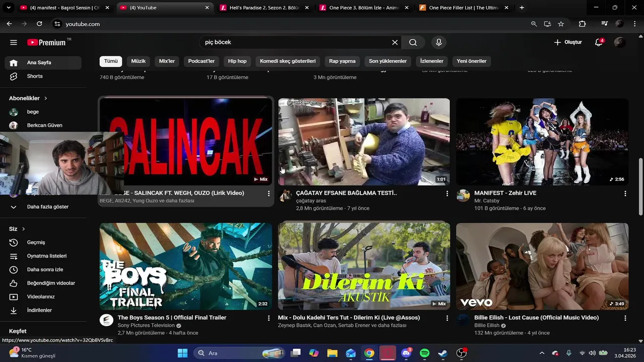The image size is (644, 362).
Task: Open options menu for SALINCAK mix
Action: [x=269, y=194]
